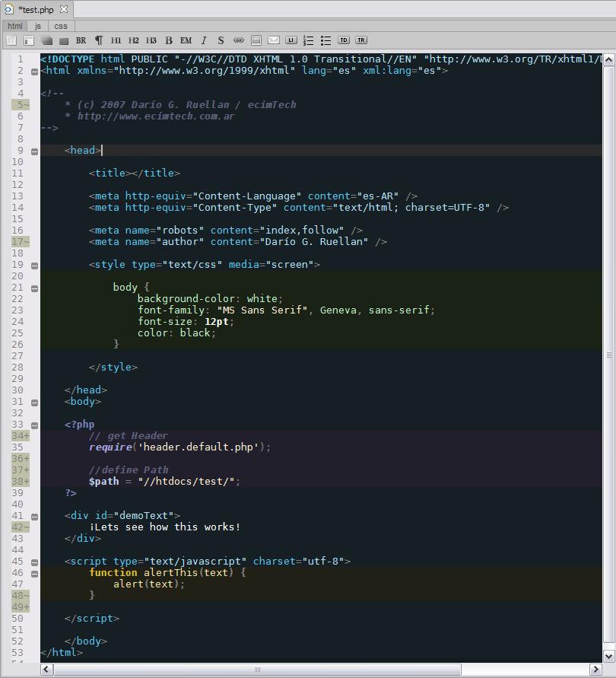This screenshot has width=616, height=678.
Task: Click the closing </html> tag on line 53
Action: (x=62, y=652)
